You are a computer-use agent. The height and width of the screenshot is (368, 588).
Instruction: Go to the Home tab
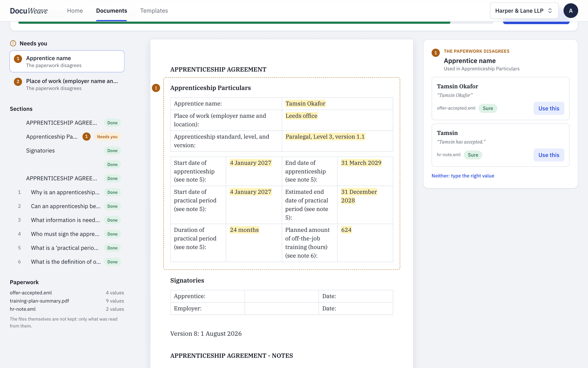[75, 11]
